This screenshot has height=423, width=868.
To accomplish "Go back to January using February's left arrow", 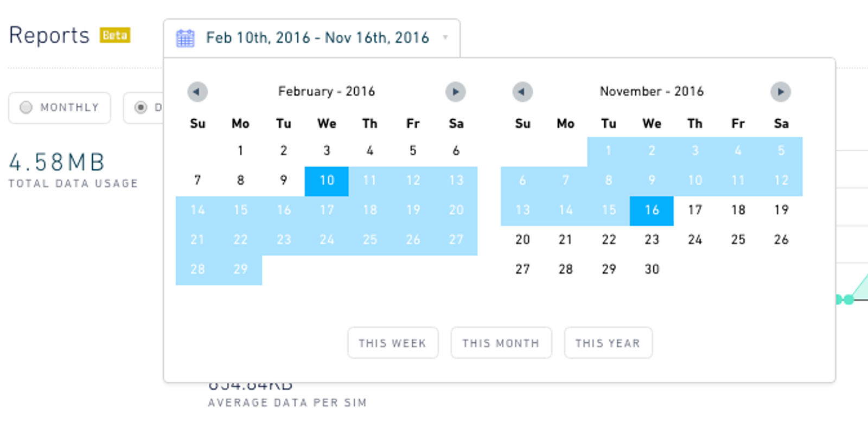I will [x=197, y=92].
